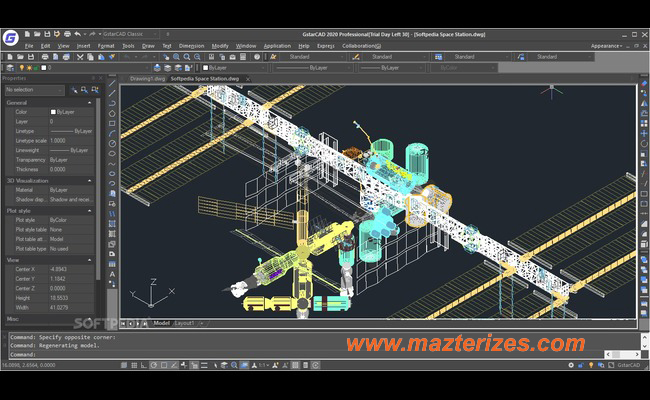Click the Command input line

point(305,354)
